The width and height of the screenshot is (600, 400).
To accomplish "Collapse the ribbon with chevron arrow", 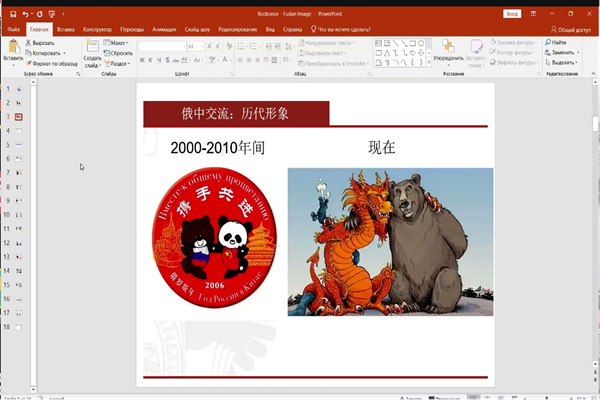I will [593, 73].
